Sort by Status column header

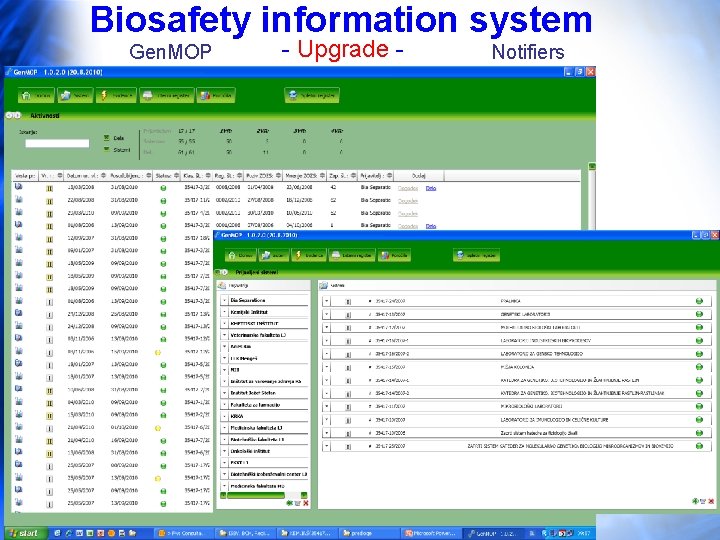click(x=167, y=175)
